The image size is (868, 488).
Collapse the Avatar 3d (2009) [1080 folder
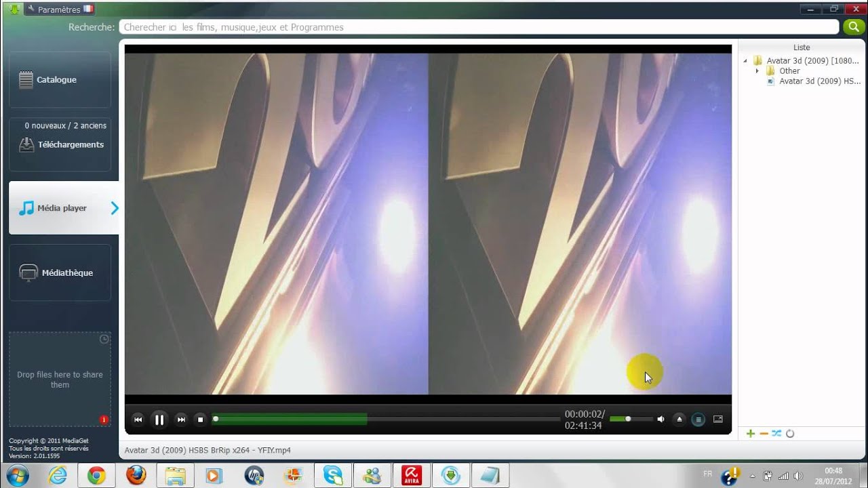coord(745,60)
